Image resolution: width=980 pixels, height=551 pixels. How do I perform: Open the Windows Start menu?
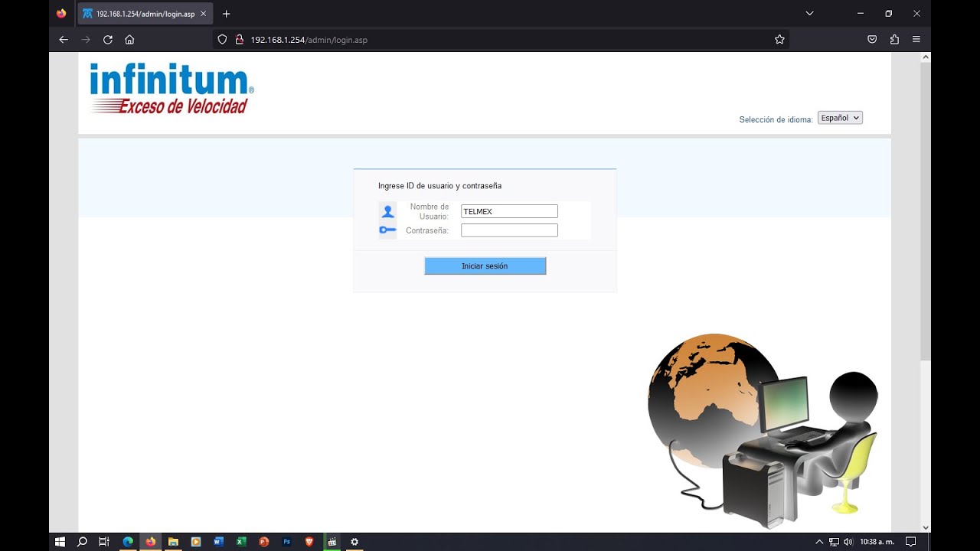point(60,542)
